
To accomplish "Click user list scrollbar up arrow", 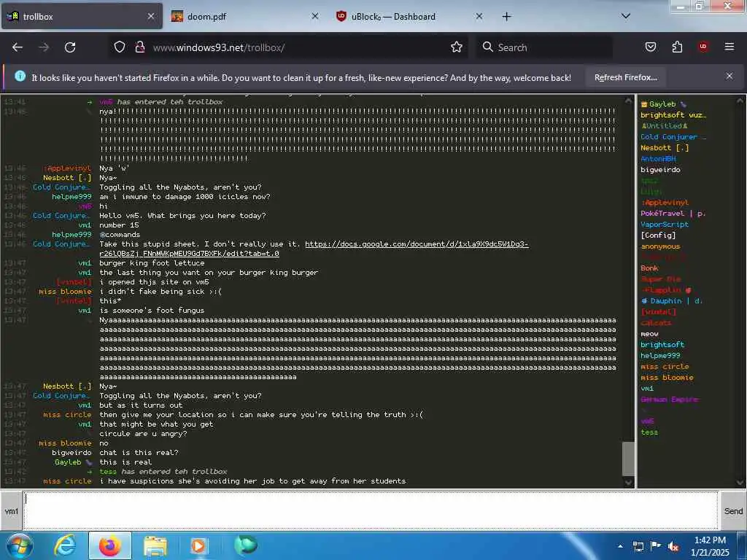I will point(740,101).
